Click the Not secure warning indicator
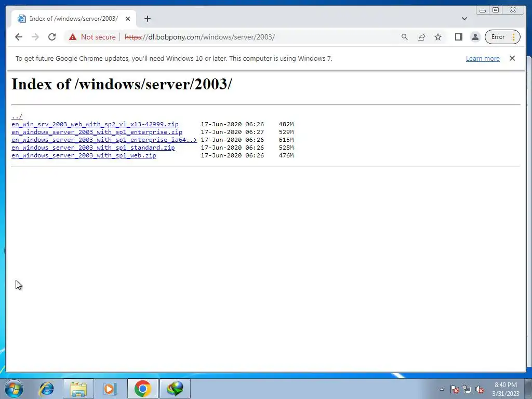Viewport: 532px width, 399px height. pyautogui.click(x=92, y=37)
